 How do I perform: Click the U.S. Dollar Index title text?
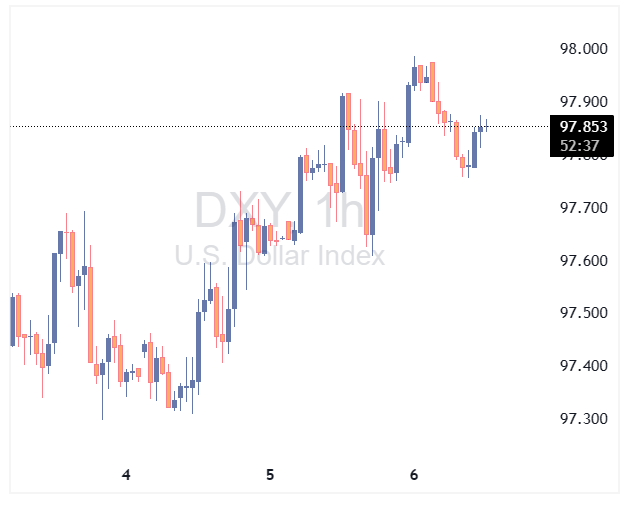[x=279, y=256]
